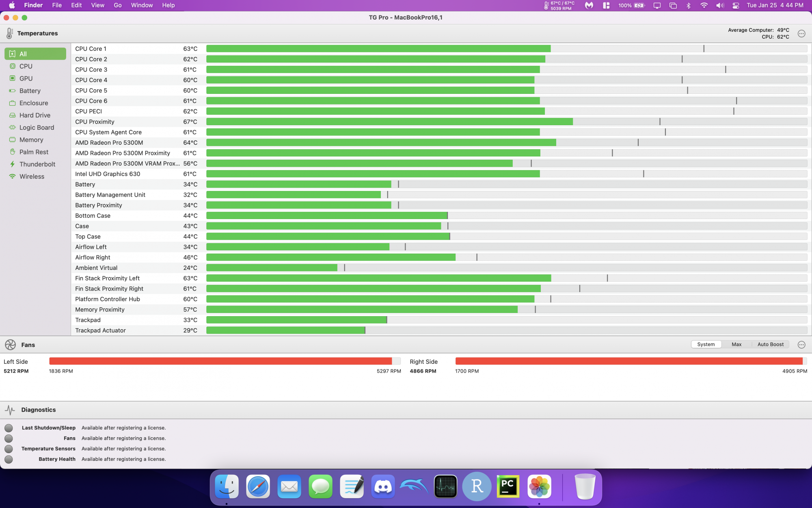Set fan mode to Max
The width and height of the screenshot is (812, 508).
coord(736,344)
